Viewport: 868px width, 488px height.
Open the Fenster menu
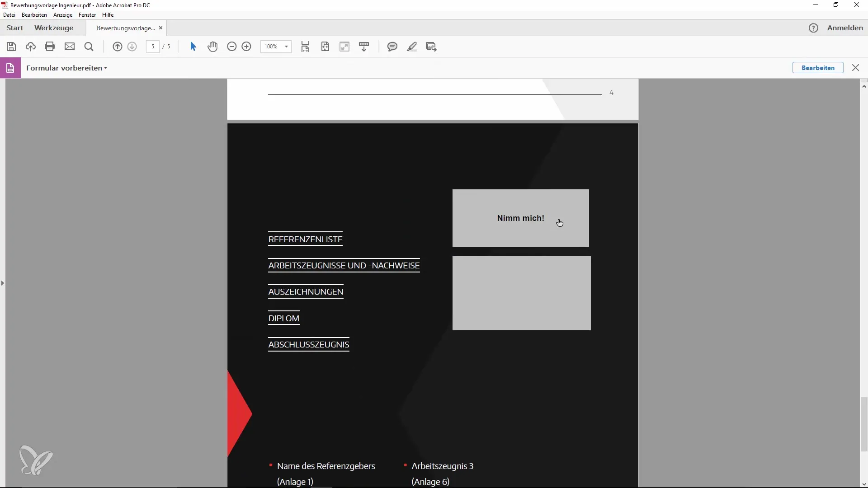coord(87,15)
